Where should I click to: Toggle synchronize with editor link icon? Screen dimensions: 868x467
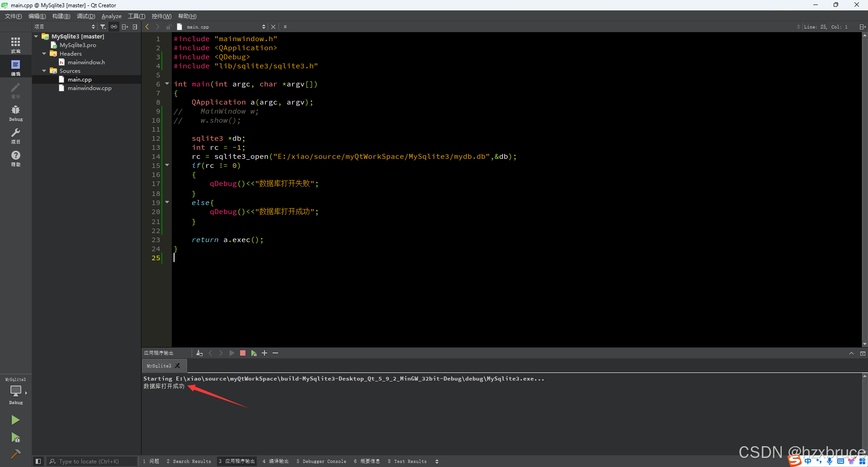pyautogui.click(x=114, y=27)
